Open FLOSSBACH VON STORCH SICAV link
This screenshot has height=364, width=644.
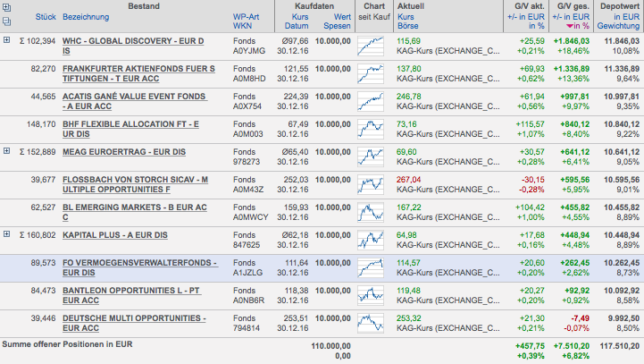(135, 184)
